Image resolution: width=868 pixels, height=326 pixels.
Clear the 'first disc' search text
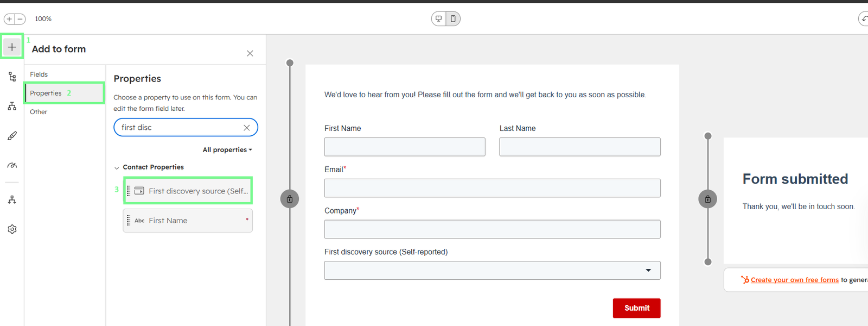pyautogui.click(x=247, y=128)
